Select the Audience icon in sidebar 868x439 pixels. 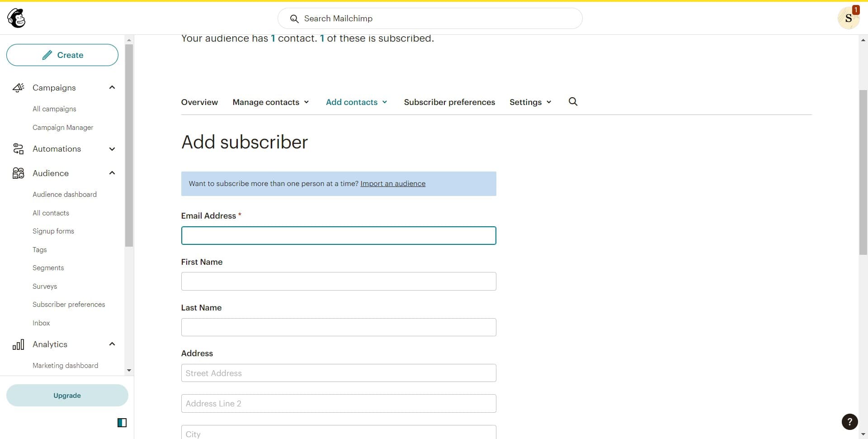point(18,173)
